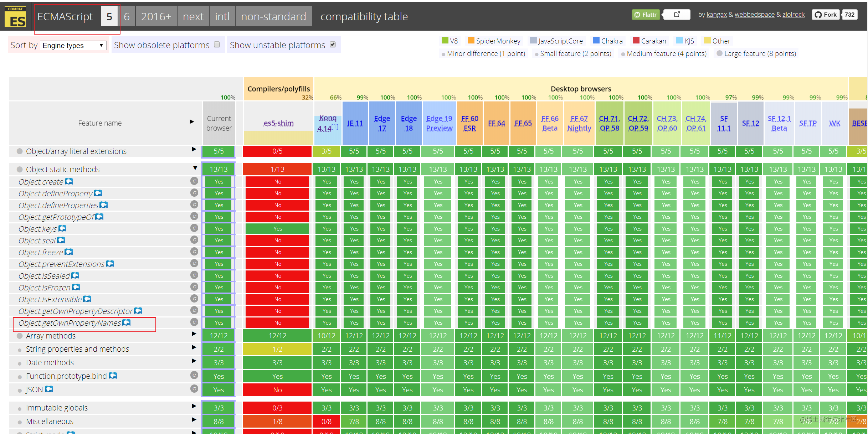Viewport: 868px width, 434px height.
Task: Expand Object/array literal extensions row
Action: [194, 149]
